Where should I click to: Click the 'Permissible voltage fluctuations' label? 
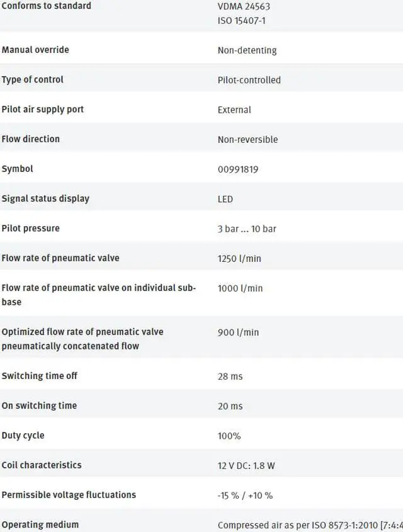(x=69, y=495)
